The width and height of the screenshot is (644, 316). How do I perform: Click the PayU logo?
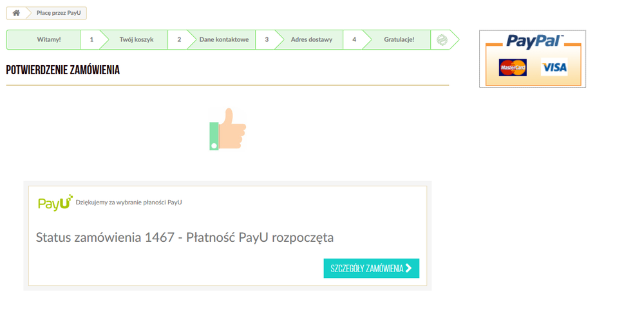tap(55, 202)
